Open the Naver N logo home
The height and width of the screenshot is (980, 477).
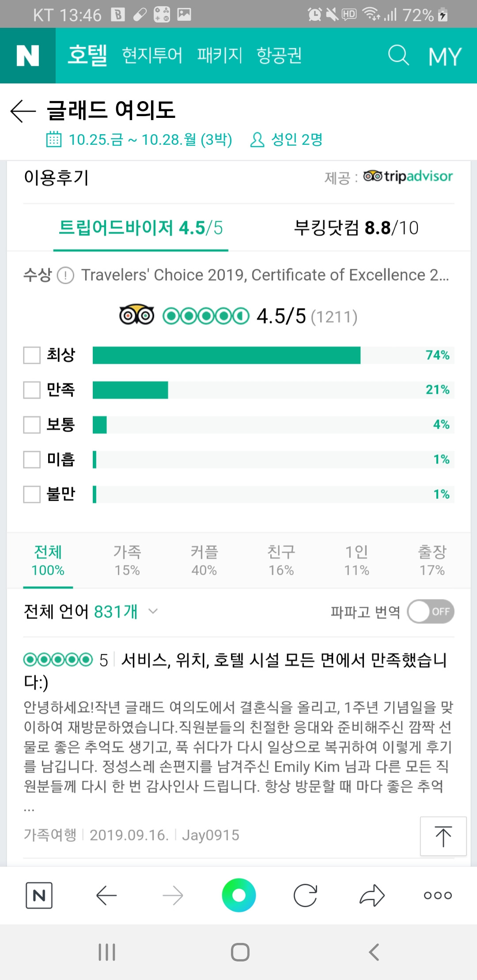(x=27, y=56)
